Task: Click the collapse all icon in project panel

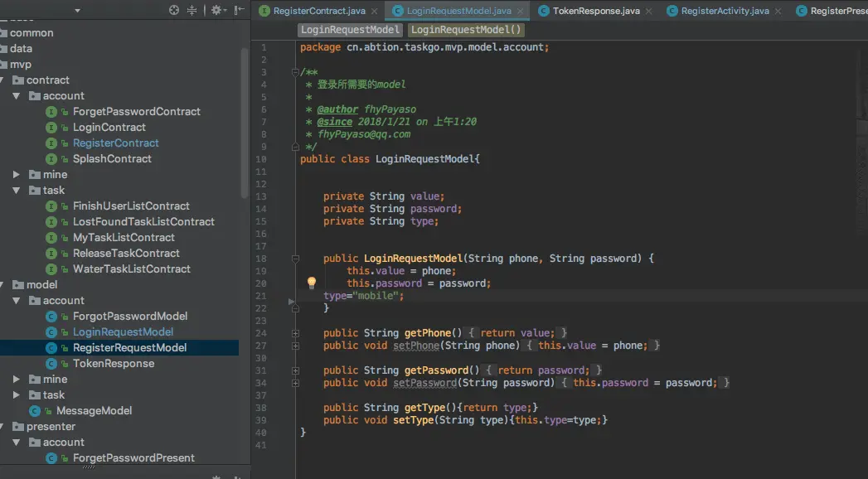Action: 192,10
